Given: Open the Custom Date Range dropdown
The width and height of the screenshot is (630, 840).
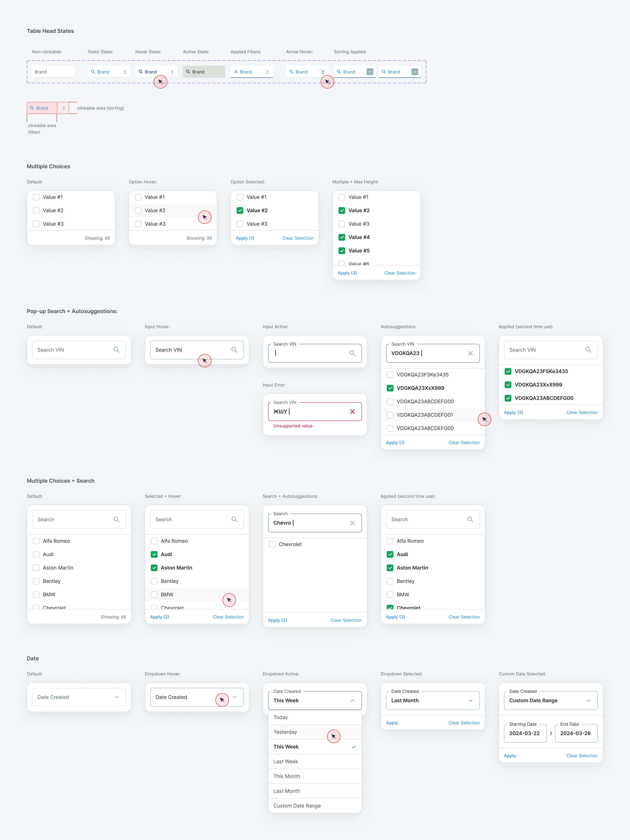Looking at the screenshot, I should (x=588, y=701).
